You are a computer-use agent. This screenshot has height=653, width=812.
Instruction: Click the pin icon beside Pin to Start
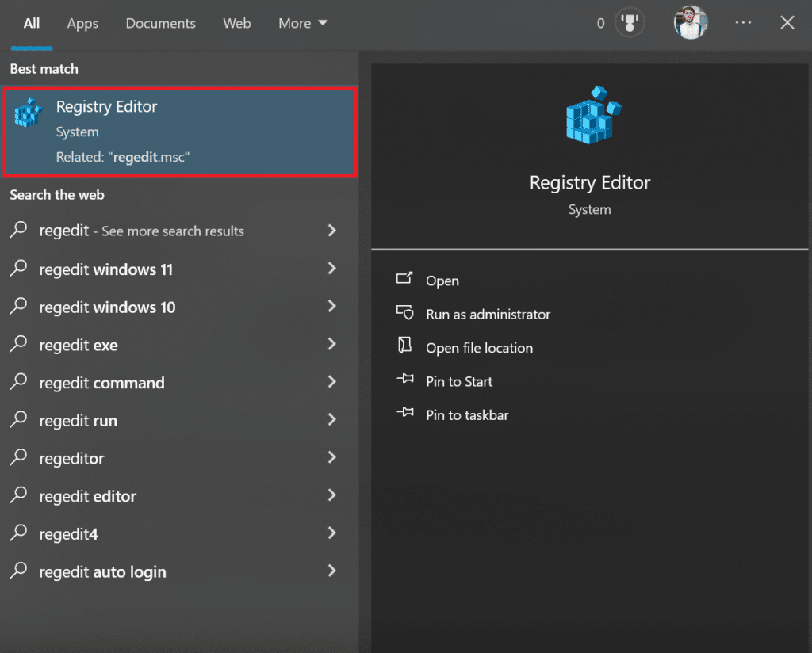coord(404,381)
